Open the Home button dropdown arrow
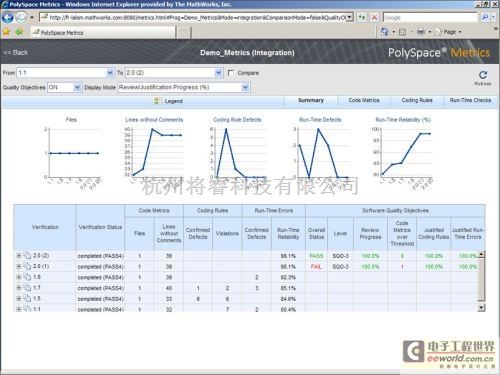500x375 pixels. click(x=393, y=32)
